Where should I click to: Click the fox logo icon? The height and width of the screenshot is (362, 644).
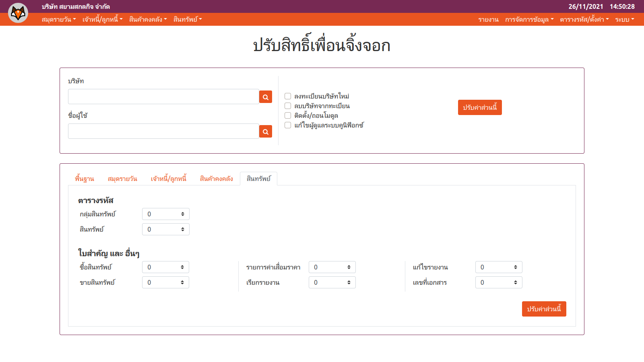18,13
